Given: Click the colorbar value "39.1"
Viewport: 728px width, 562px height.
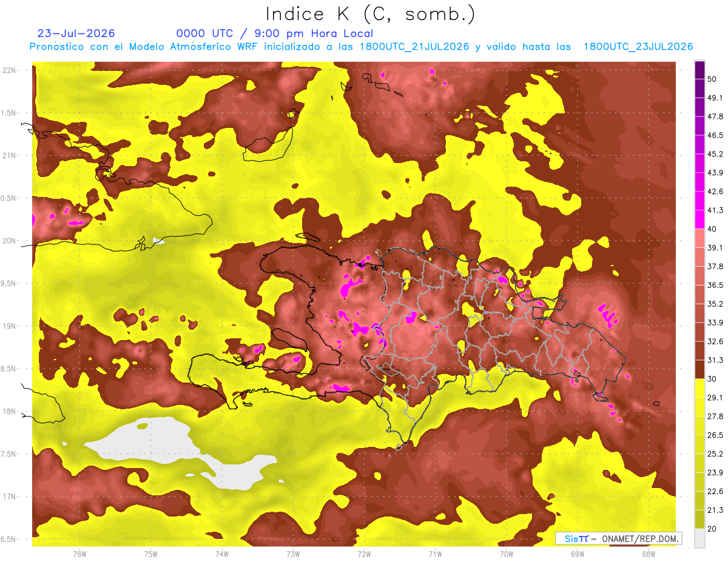Looking at the screenshot, I should click(715, 247).
